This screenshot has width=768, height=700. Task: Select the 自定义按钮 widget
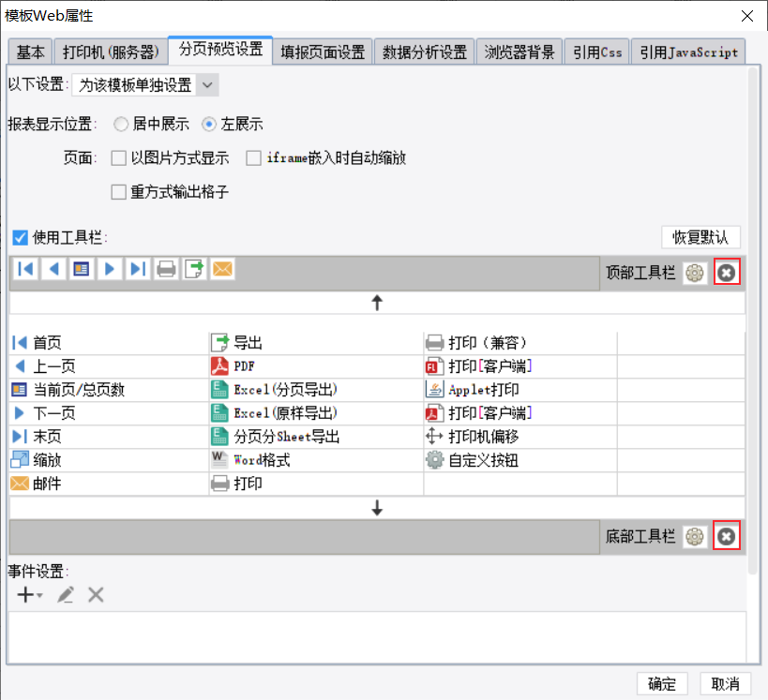pos(520,460)
